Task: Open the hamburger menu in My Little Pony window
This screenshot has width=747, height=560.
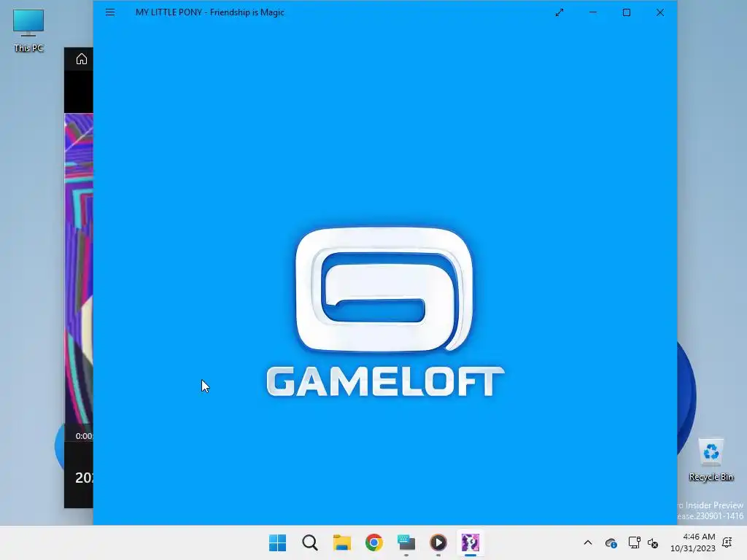Action: coord(110,12)
